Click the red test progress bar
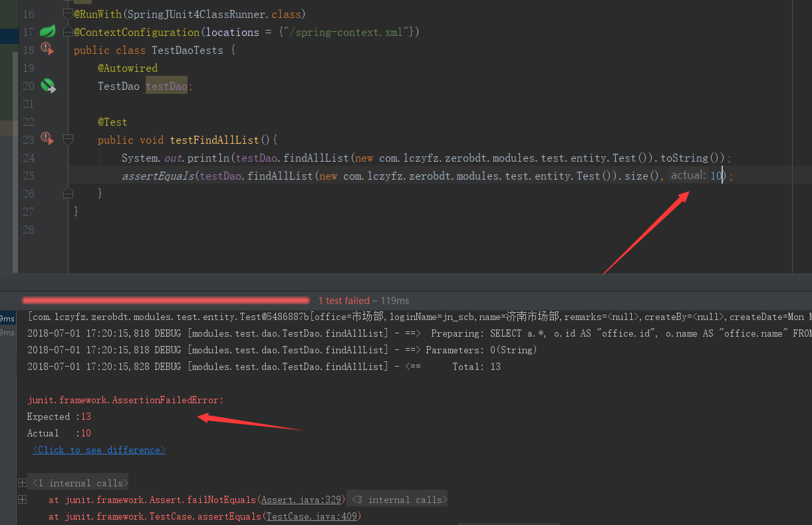 click(x=166, y=301)
